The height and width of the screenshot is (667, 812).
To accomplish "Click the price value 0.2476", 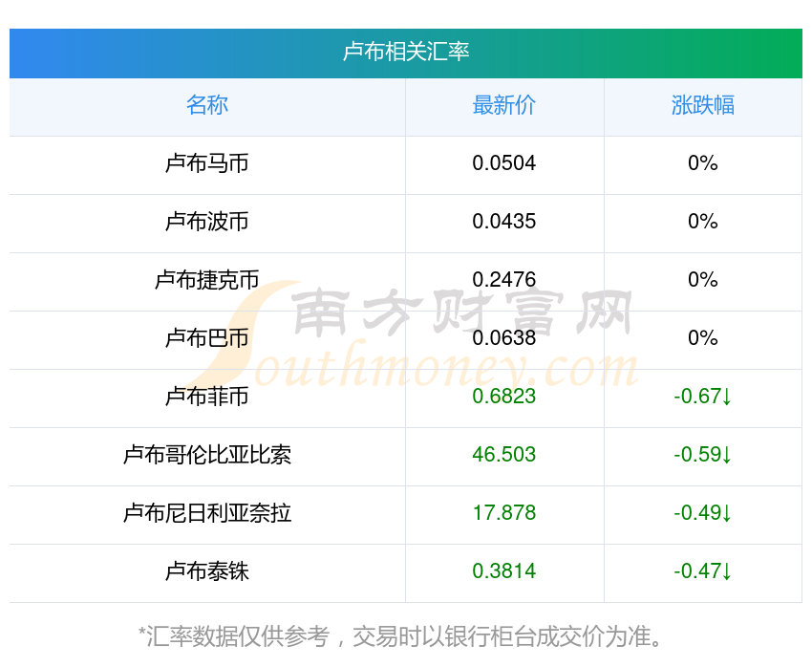I will [x=503, y=280].
